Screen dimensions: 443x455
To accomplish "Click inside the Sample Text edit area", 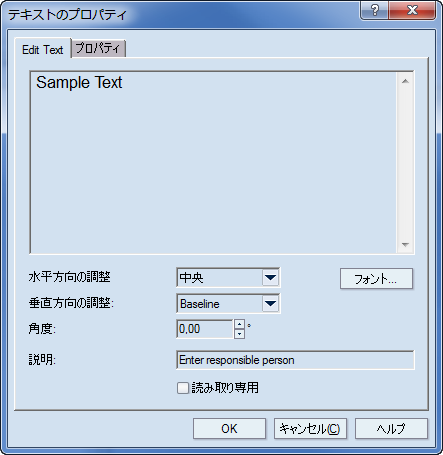I will tap(213, 163).
